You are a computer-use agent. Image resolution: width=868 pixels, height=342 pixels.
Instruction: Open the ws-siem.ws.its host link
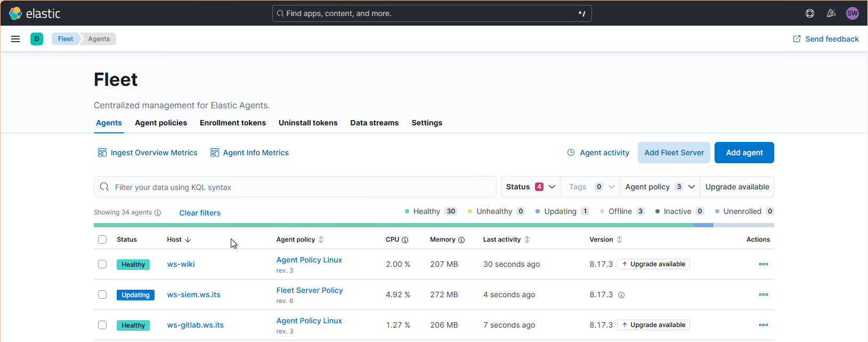(x=194, y=295)
